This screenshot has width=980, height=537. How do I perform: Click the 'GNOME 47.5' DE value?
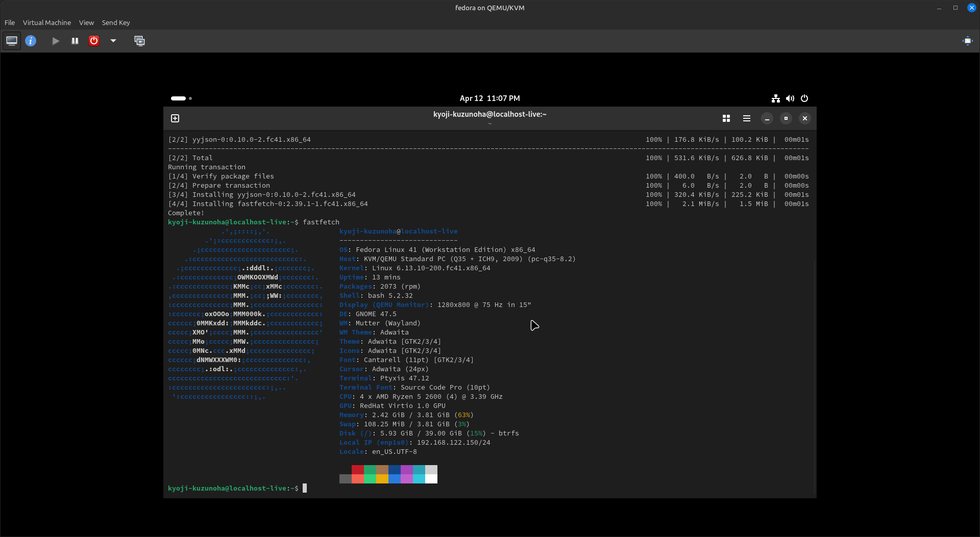(x=376, y=314)
